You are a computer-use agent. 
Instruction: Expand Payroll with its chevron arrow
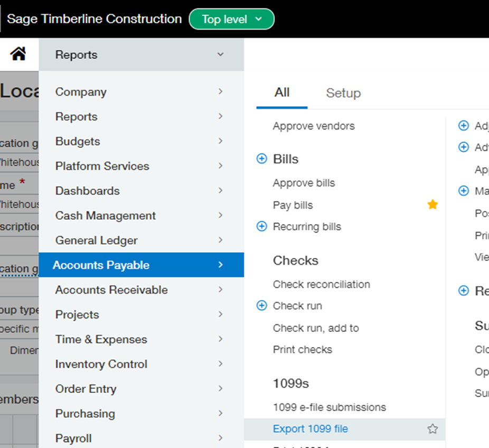pos(221,438)
